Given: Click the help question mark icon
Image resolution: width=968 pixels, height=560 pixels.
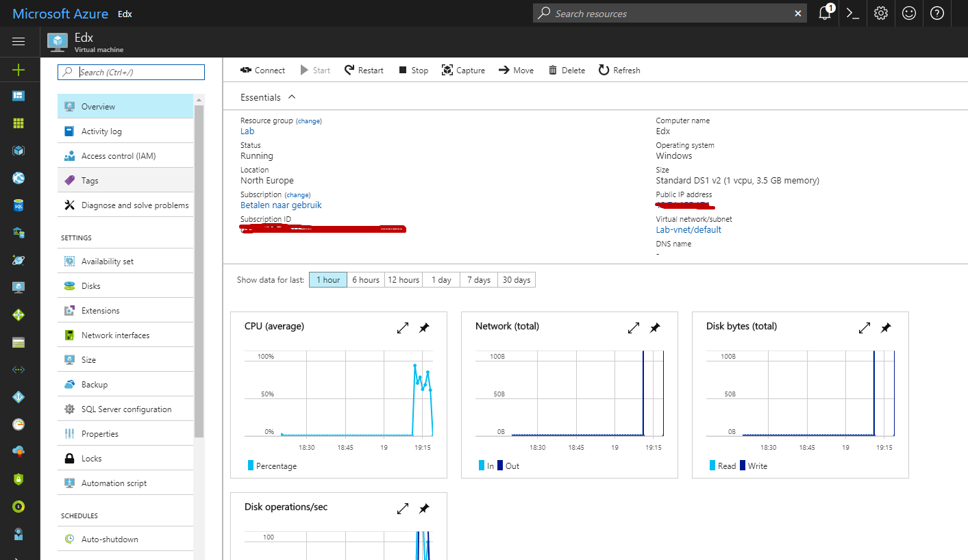Looking at the screenshot, I should 936,13.
